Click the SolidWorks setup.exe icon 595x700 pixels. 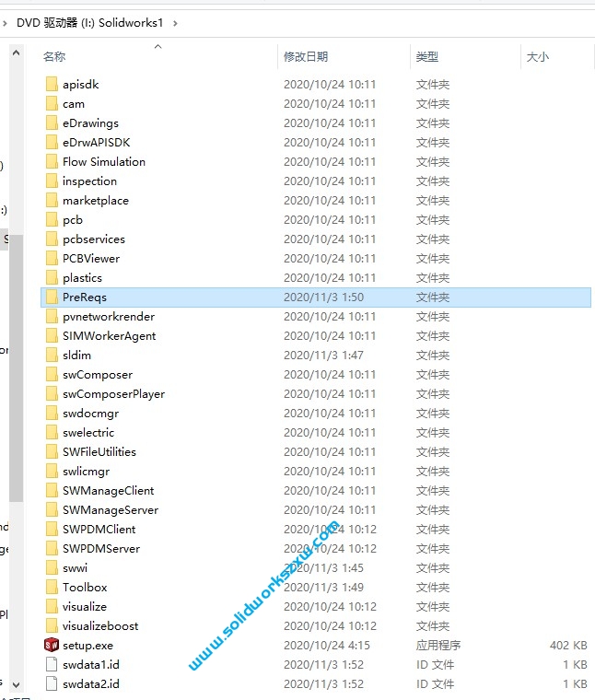click(x=52, y=646)
